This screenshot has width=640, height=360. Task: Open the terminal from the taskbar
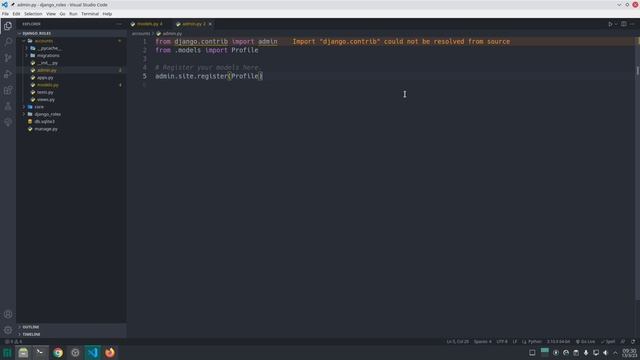tap(40, 353)
